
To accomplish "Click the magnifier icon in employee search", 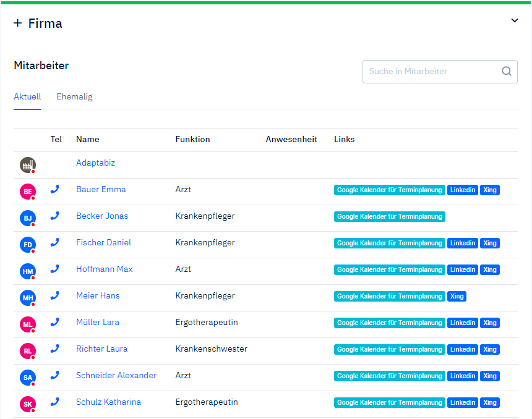I will click(x=506, y=72).
